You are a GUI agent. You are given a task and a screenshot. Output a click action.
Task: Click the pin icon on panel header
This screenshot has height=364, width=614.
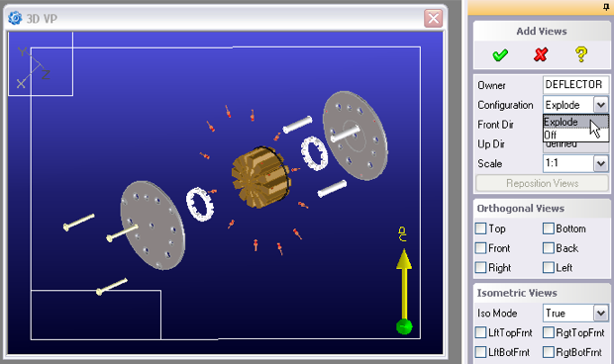pyautogui.click(x=606, y=7)
